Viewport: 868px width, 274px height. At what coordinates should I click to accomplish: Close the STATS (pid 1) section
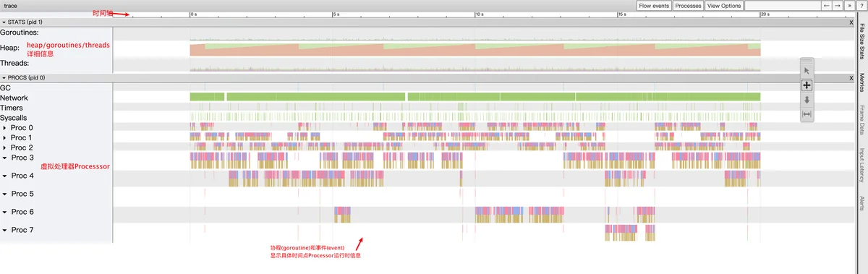(x=851, y=22)
